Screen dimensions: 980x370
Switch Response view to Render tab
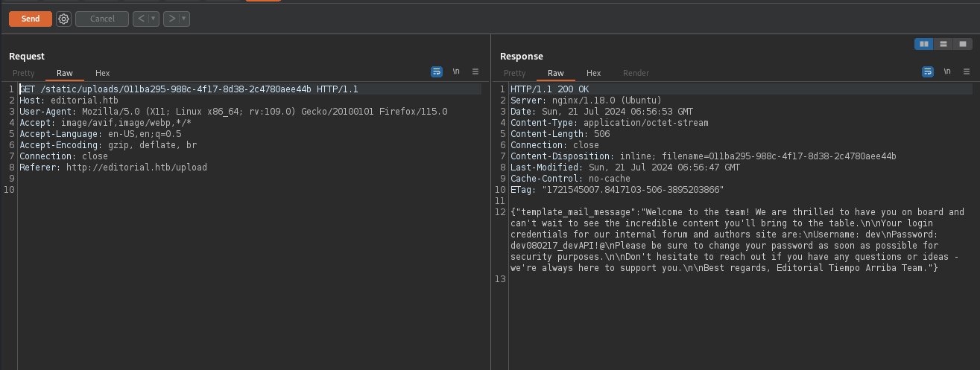tap(636, 73)
